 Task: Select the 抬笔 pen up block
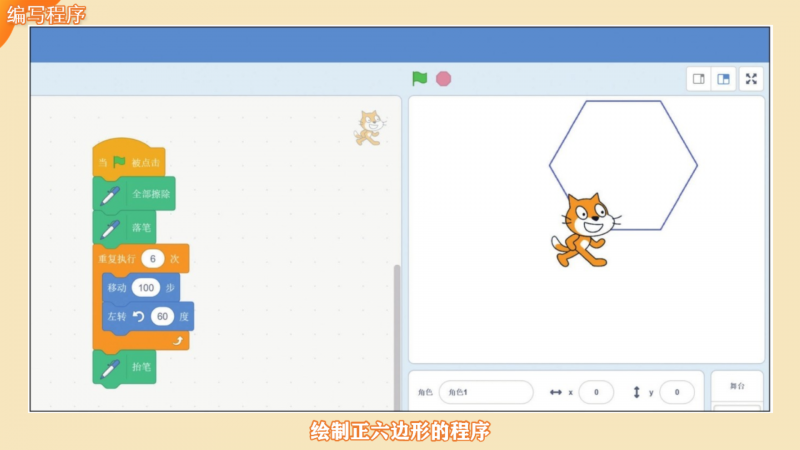[124, 367]
